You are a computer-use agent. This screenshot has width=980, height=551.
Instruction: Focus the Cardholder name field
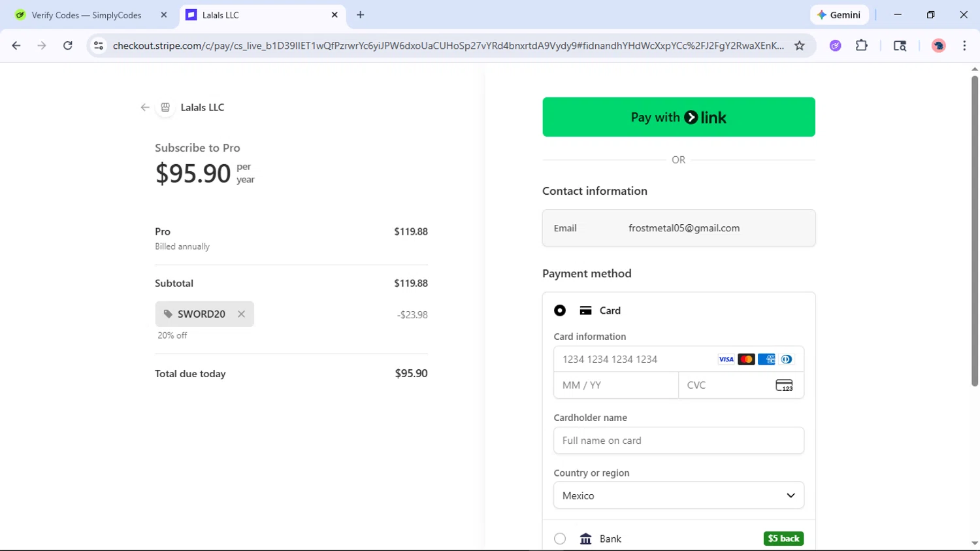point(678,441)
